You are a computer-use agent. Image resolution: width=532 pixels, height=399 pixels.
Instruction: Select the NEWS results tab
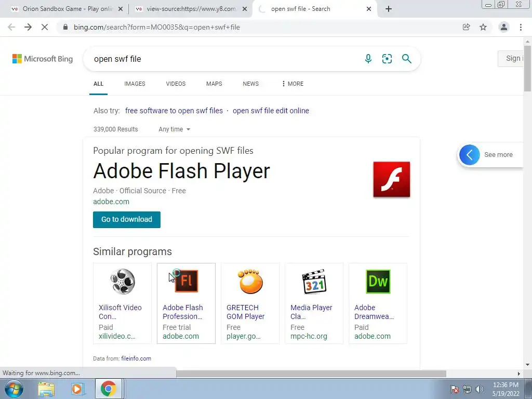click(251, 84)
